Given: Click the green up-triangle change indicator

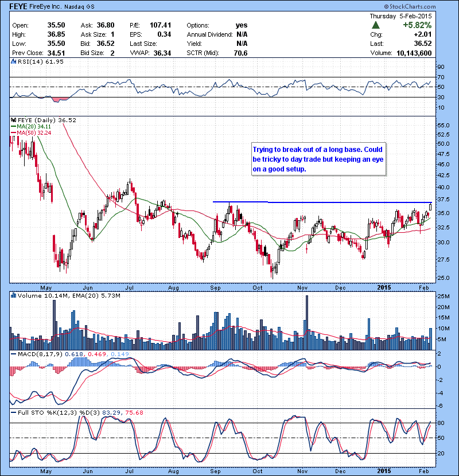Looking at the screenshot, I should [x=376, y=25].
